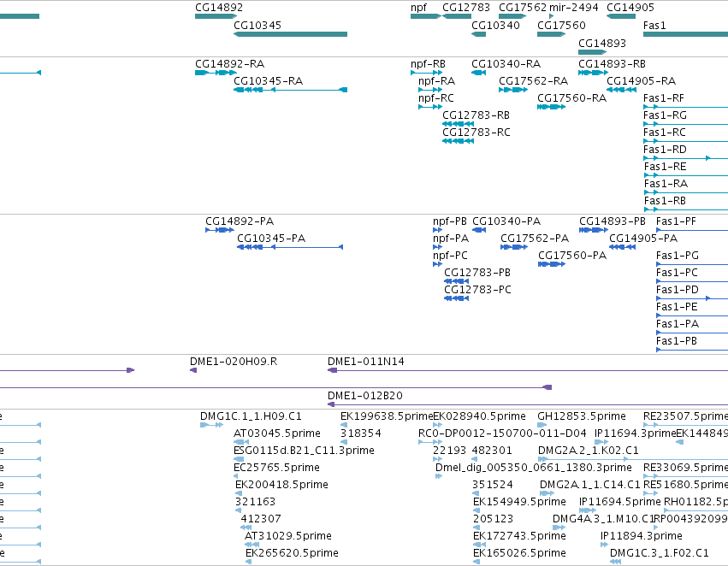Image resolution: width=728 pixels, height=566 pixels.
Task: Select the CG12783-RB transcript label
Action: point(476,115)
